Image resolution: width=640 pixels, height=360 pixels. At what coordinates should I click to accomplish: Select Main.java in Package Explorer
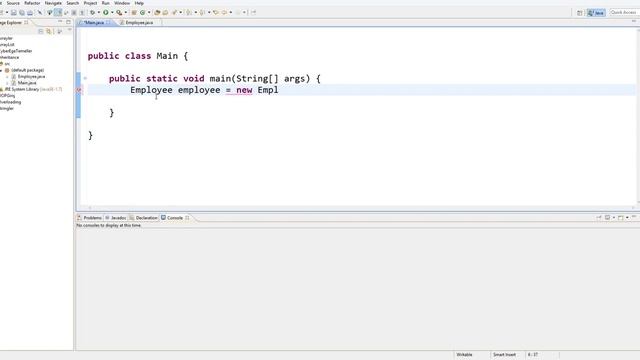[x=24, y=83]
